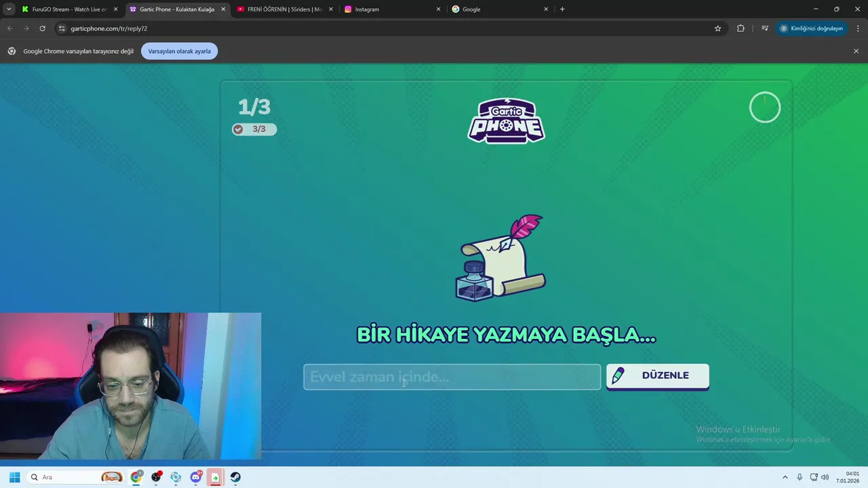
Task: Open site information icon in address bar
Action: click(62, 28)
